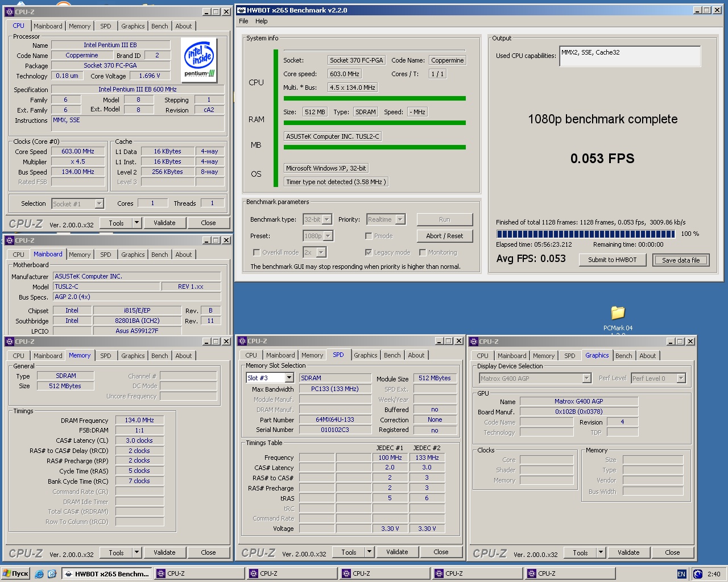728x582 pixels.
Task: Click Tools button in the CPU-Z Memory window
Action: click(x=116, y=552)
